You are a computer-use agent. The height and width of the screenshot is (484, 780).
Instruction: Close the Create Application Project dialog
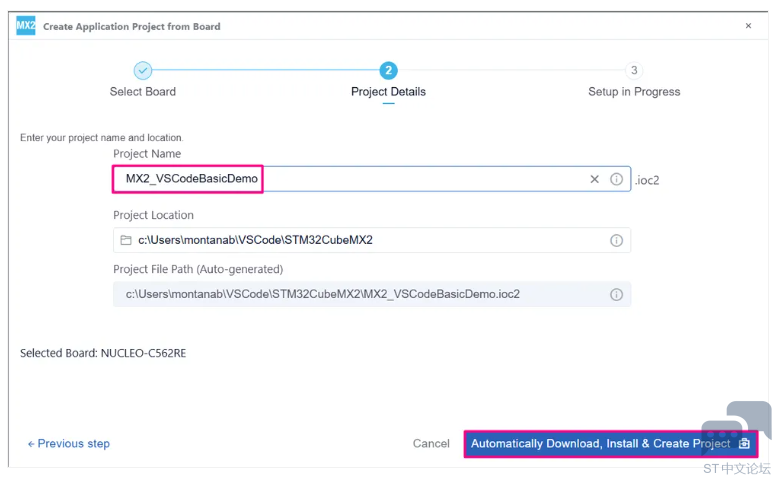click(x=748, y=26)
